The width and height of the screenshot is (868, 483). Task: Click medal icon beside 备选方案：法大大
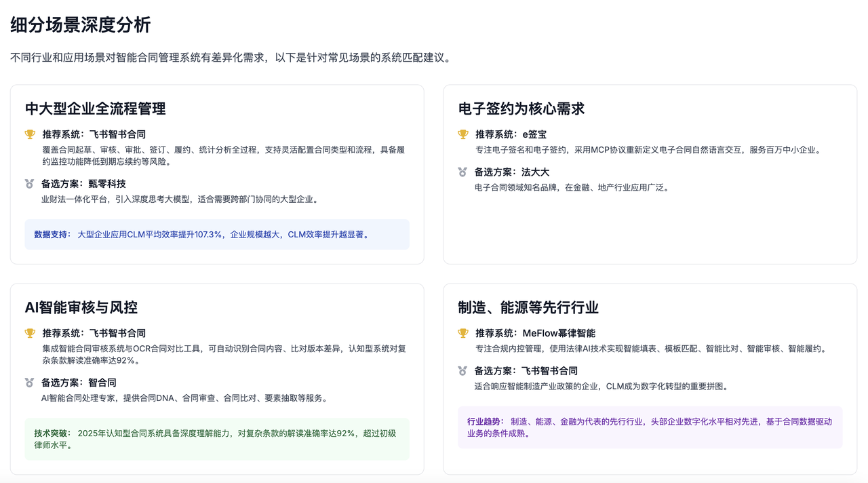pos(463,172)
